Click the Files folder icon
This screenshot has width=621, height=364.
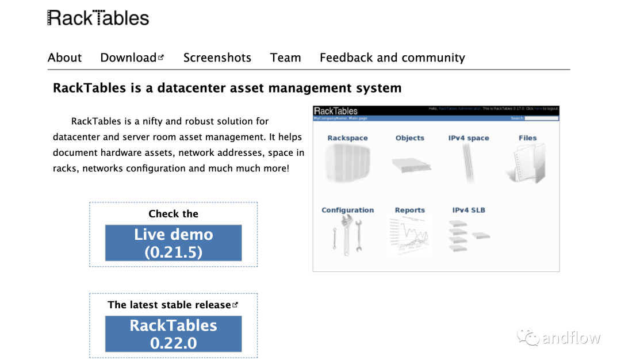[526, 164]
